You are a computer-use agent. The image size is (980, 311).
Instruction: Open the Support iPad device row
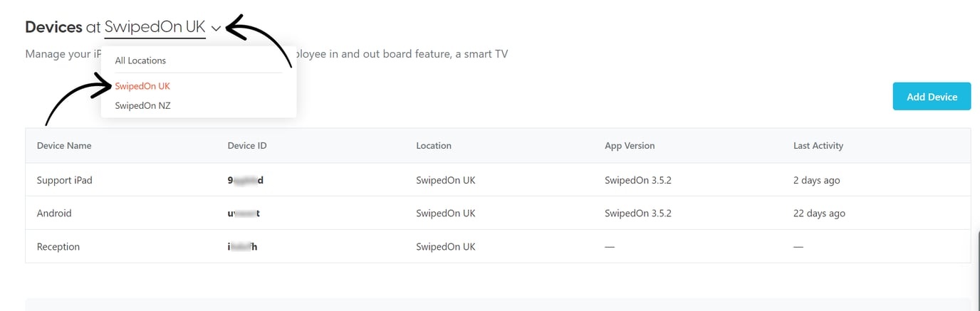65,180
